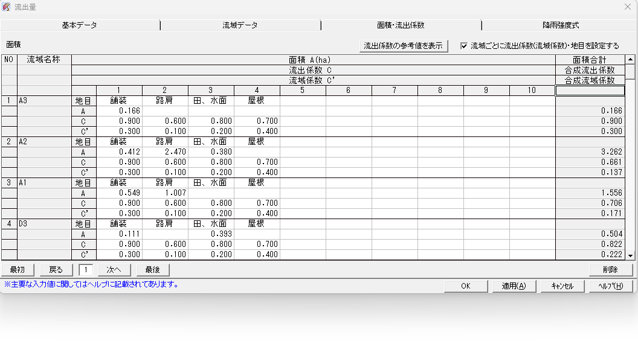Image resolution: width=638 pixels, height=364 pixels.
Task: Toggle 流域ごとに流出係数 setting checkbox
Action: [464, 46]
